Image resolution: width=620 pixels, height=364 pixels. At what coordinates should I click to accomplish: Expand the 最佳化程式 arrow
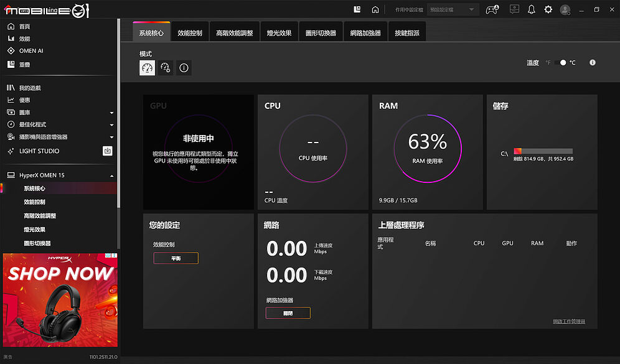click(x=111, y=125)
